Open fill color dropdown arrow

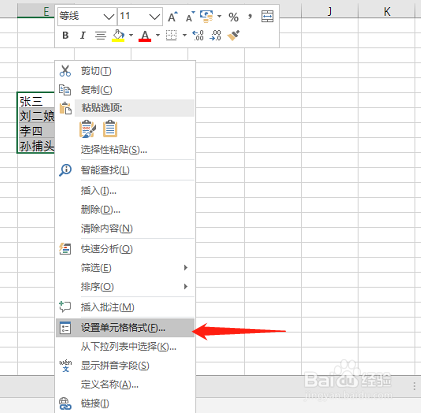click(x=131, y=35)
